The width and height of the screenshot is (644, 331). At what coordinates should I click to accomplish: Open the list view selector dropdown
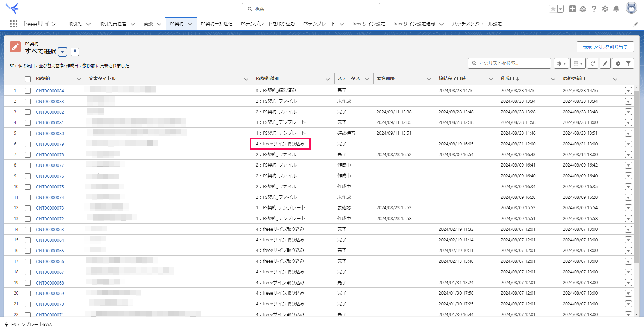[62, 52]
